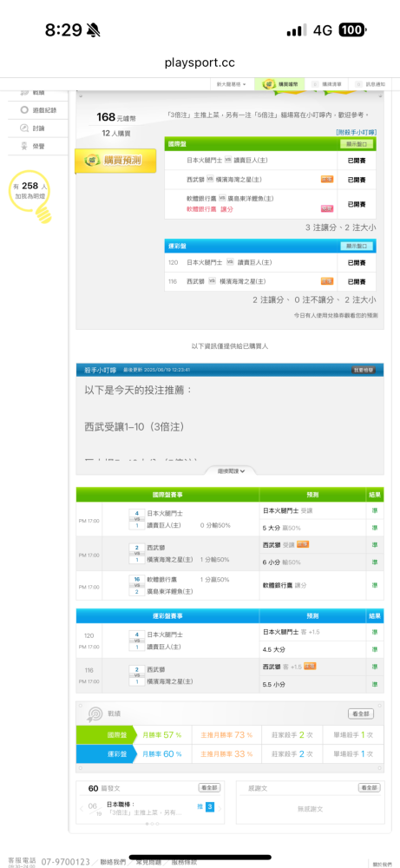Click the cellular signal bars icon

coord(296,30)
